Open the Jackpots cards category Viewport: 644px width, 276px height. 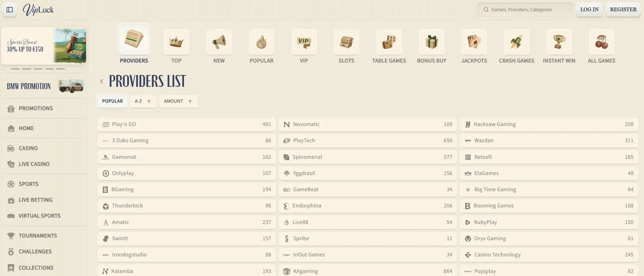click(474, 42)
